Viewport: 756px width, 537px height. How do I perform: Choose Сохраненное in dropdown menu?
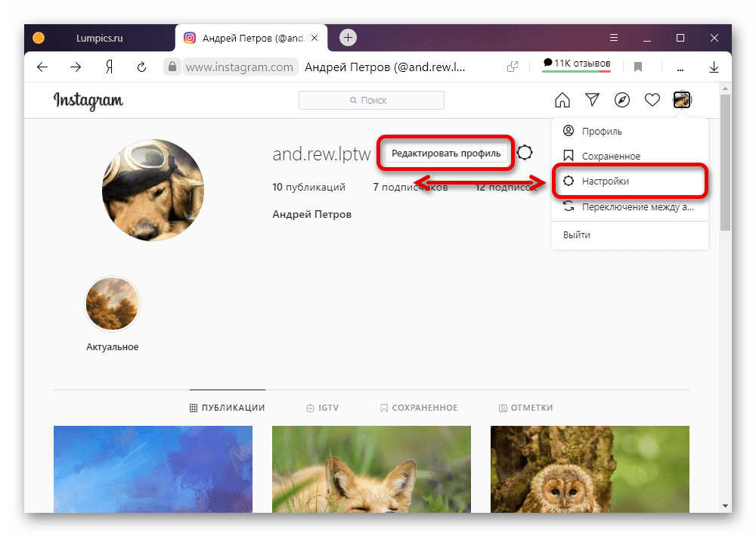coord(611,156)
